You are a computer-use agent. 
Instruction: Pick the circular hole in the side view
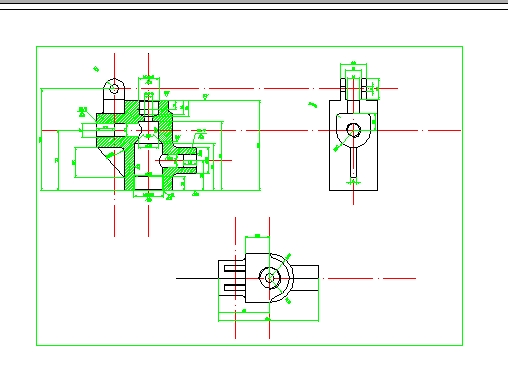click(353, 130)
